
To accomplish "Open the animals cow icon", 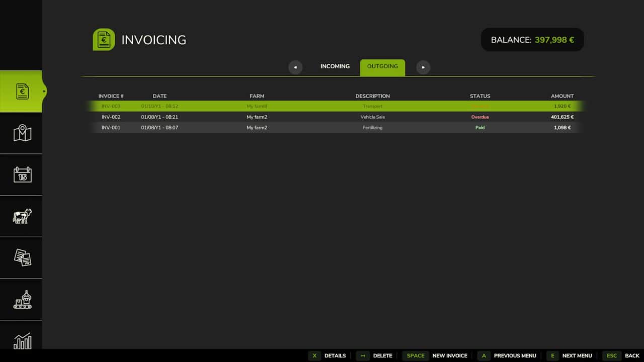I will pos(22,216).
